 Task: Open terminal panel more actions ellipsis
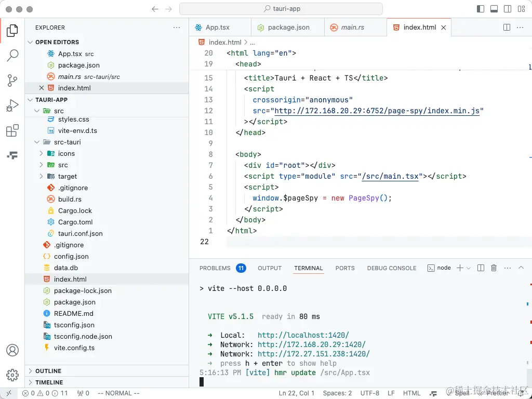[x=508, y=268]
